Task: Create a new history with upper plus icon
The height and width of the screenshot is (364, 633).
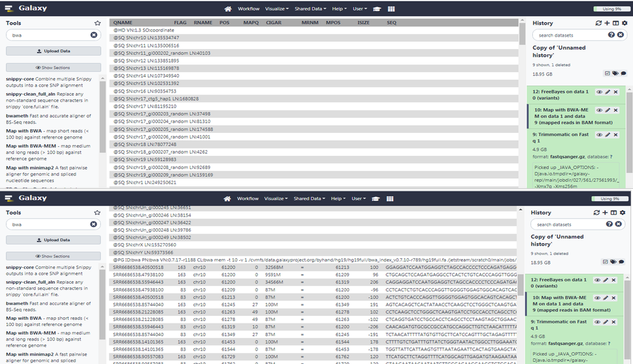Action: click(607, 23)
